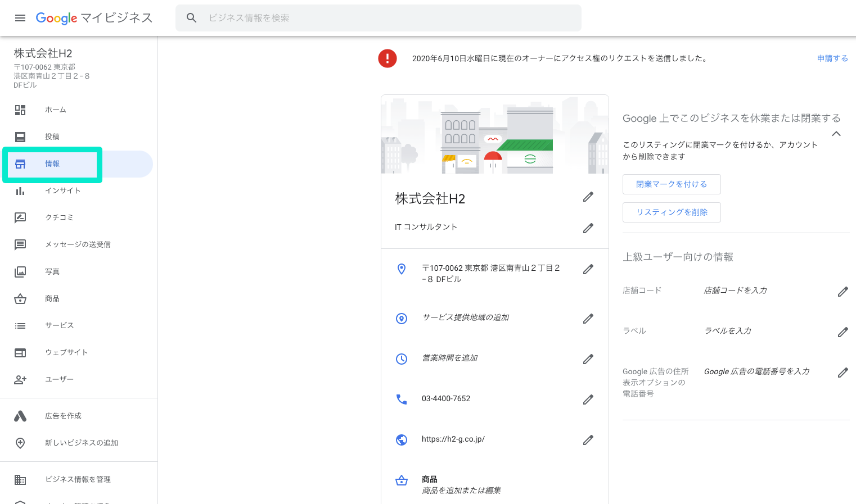The width and height of the screenshot is (856, 504).
Task: Click the 新しいビジネスの追加 pin icon
Action: [20, 443]
